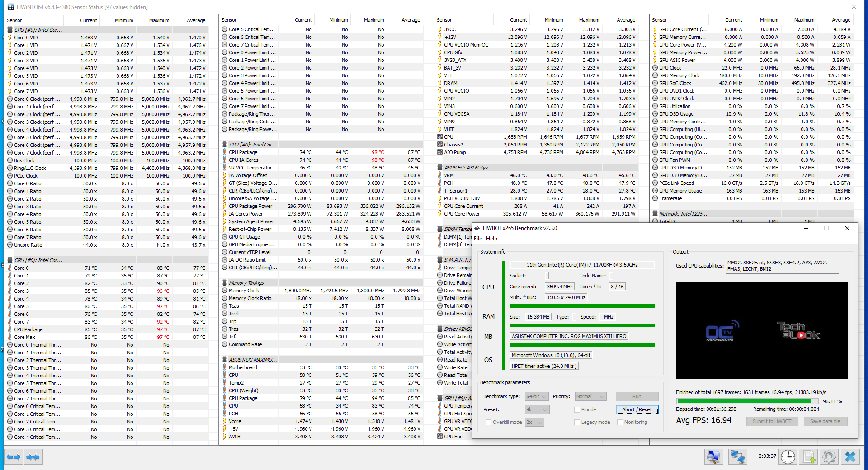Click the lightning icon beside CPU Package Power
The image size is (868, 470).
tap(225, 206)
